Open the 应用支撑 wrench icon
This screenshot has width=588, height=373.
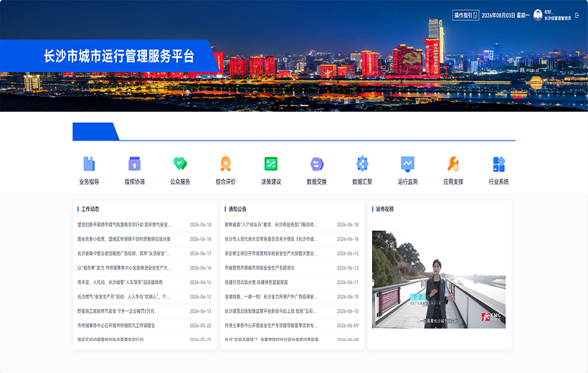[453, 164]
